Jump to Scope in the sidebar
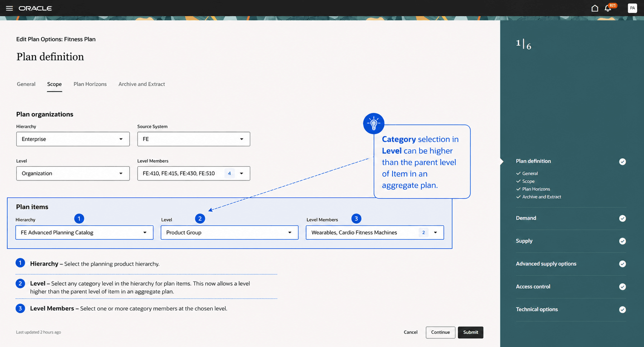 tap(528, 181)
